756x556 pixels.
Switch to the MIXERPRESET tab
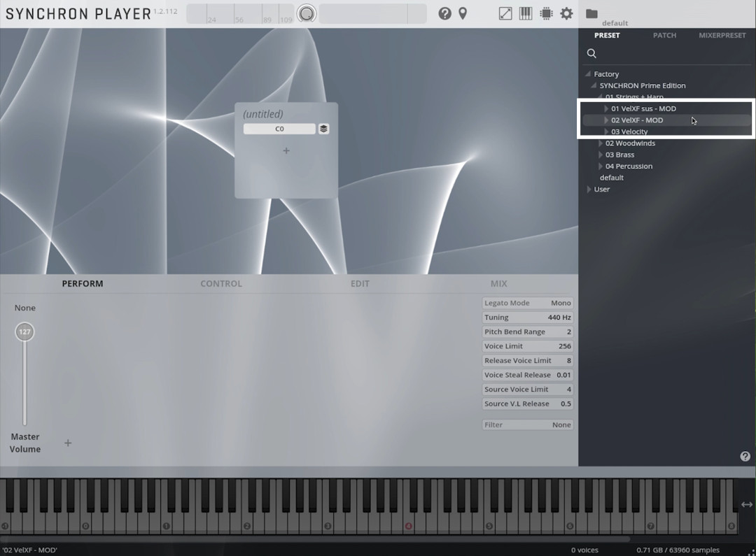(722, 35)
